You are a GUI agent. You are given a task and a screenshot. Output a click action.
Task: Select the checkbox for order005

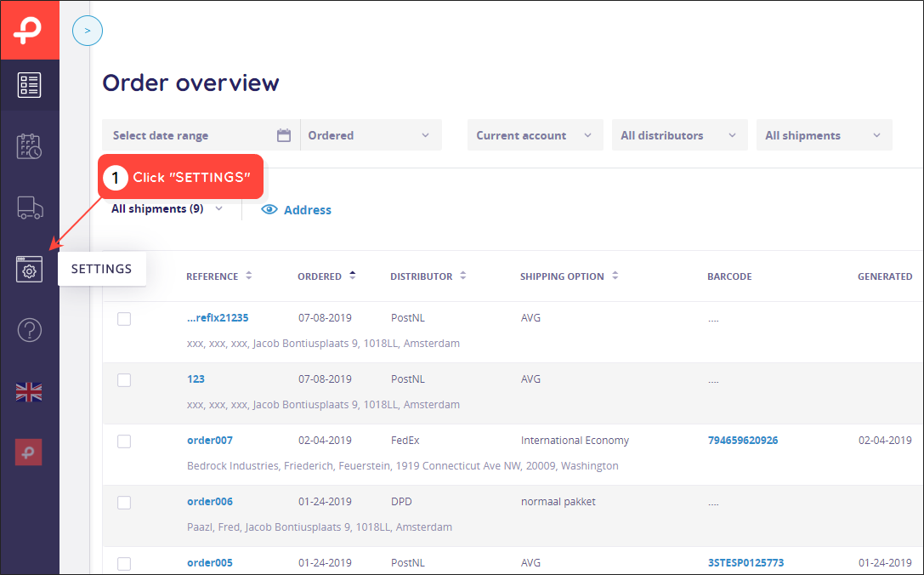124,564
